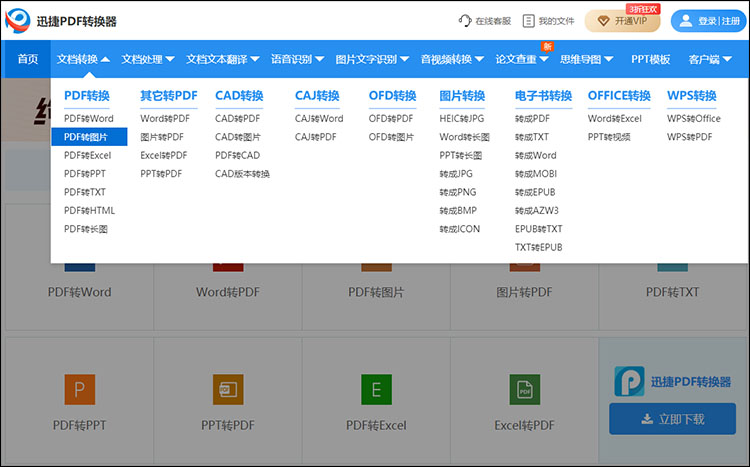The image size is (750, 467).
Task: Choose PPT转PDF under 其它转PDF
Action: [161, 174]
